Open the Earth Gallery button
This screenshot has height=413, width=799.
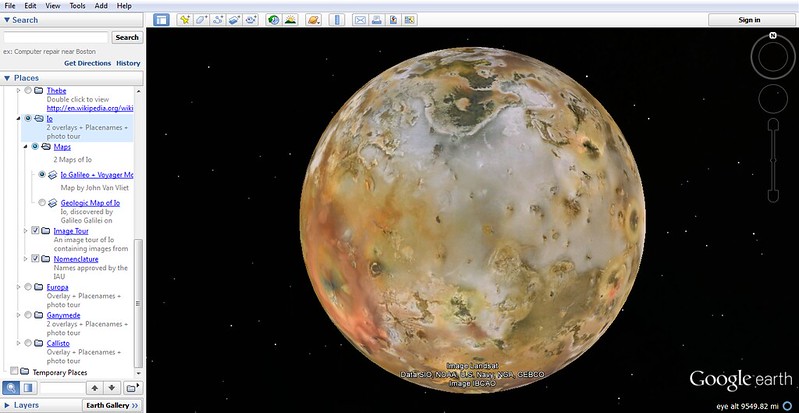113,405
